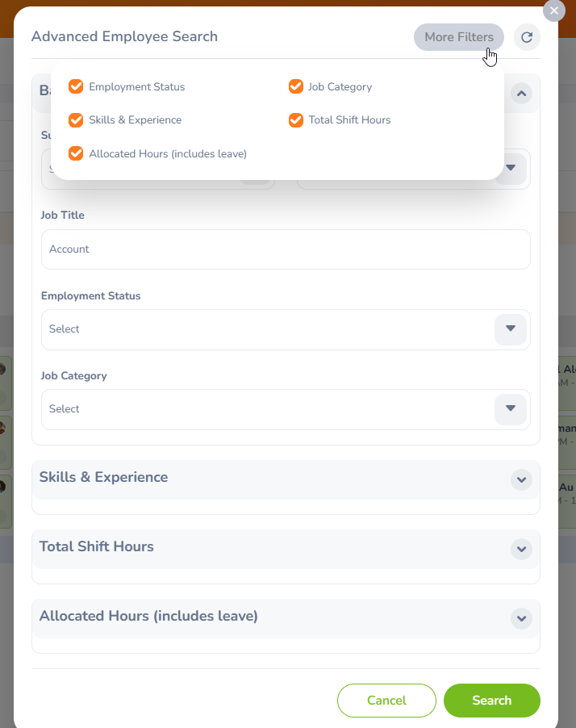Viewport: 576px width, 728px height.
Task: Toggle the Total Shift Hours checkbox
Action: point(296,119)
